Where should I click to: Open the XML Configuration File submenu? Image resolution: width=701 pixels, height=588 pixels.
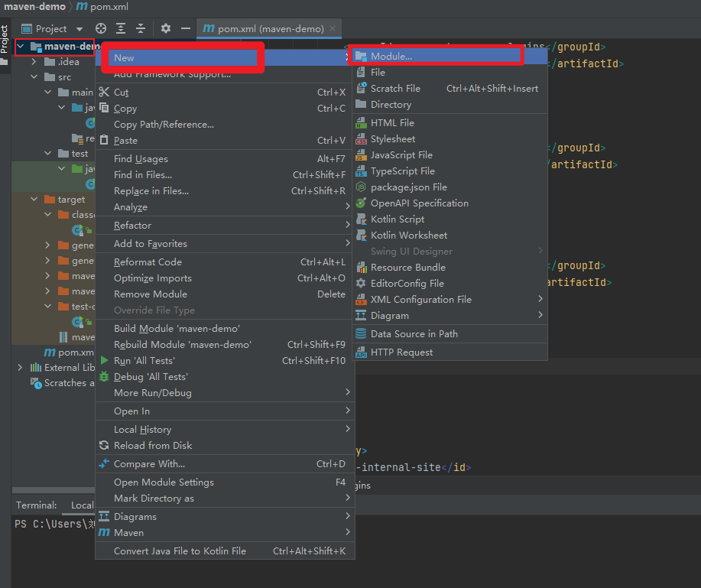(x=449, y=300)
